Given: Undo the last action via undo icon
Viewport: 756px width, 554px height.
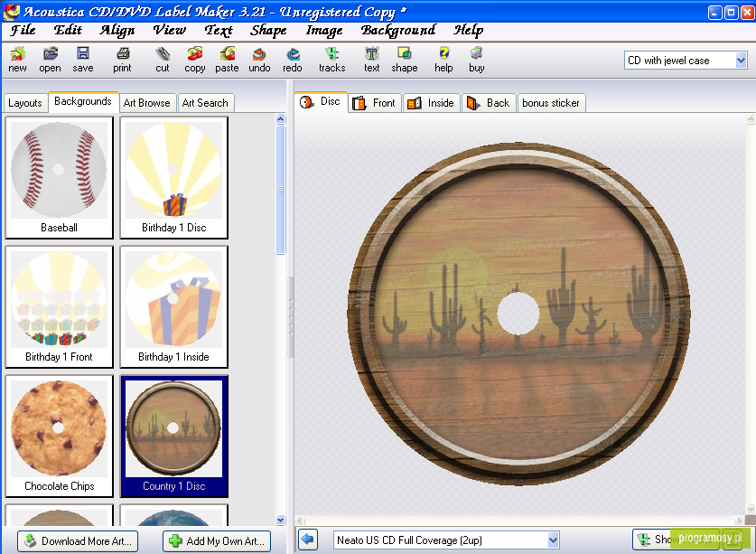Looking at the screenshot, I should (259, 60).
